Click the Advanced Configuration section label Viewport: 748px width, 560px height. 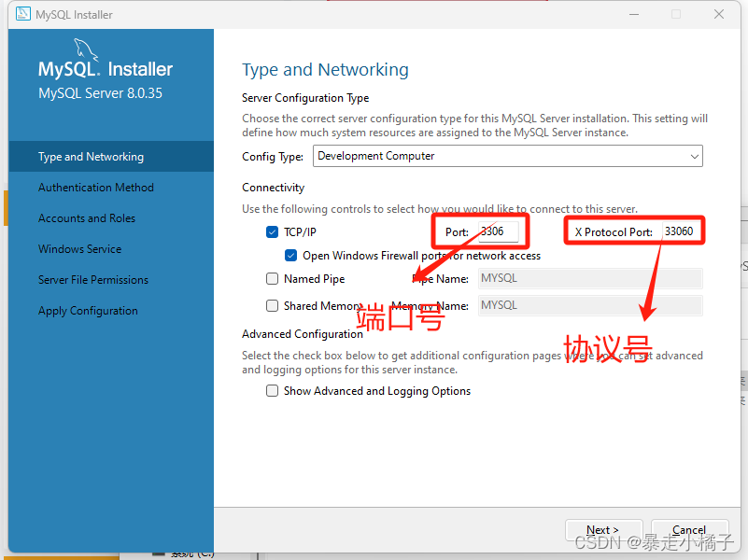point(303,334)
